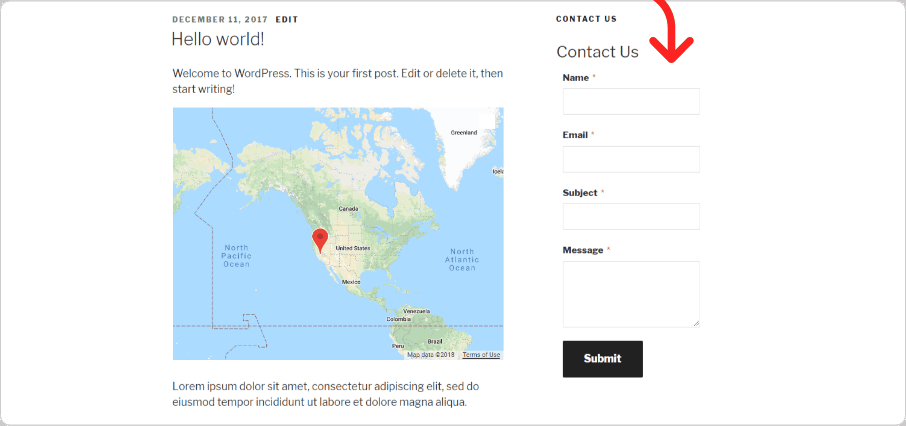The width and height of the screenshot is (906, 426).
Task: Open the EDIT post link
Action: click(x=287, y=20)
